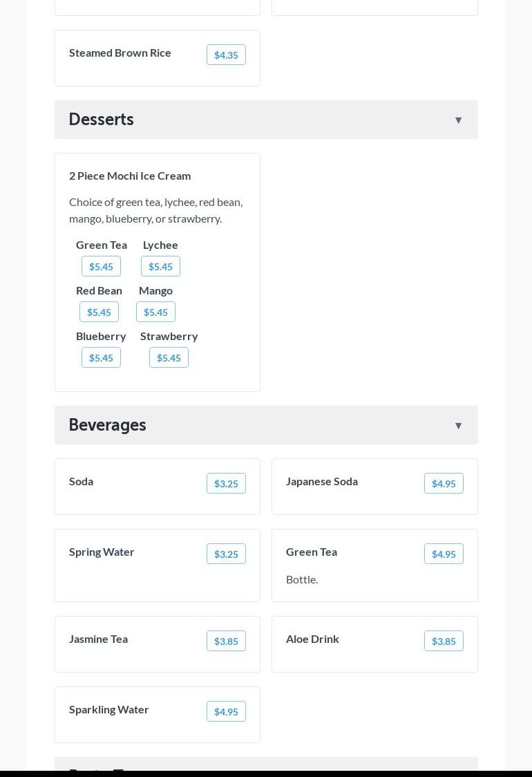Open the Sparkling Water item title

click(x=109, y=709)
